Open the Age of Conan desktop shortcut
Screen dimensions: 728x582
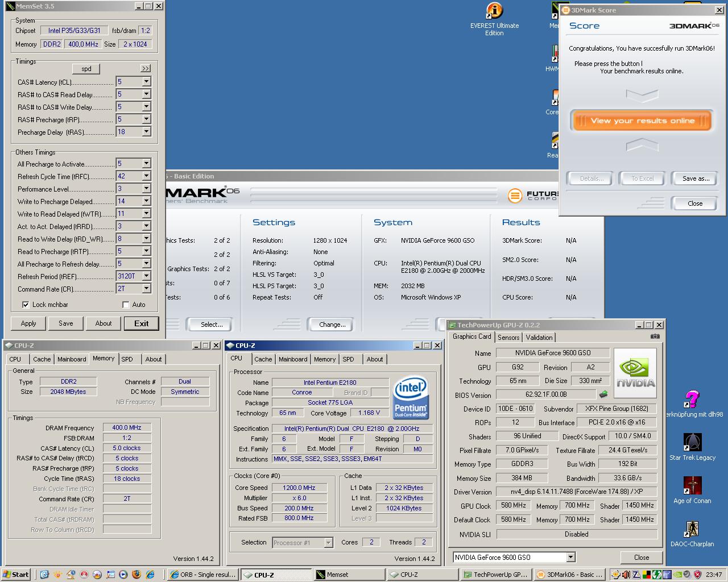point(692,490)
